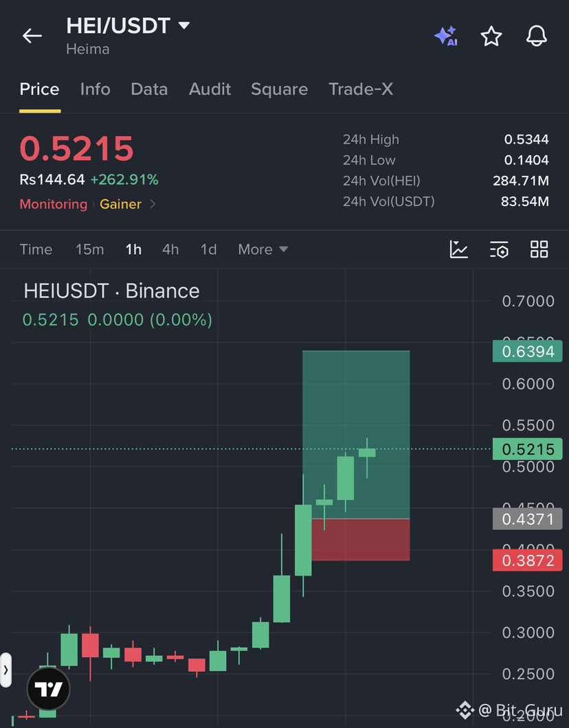Add HEI/USDT to favorites with star
Image resolution: width=569 pixels, height=728 pixels.
pos(491,36)
